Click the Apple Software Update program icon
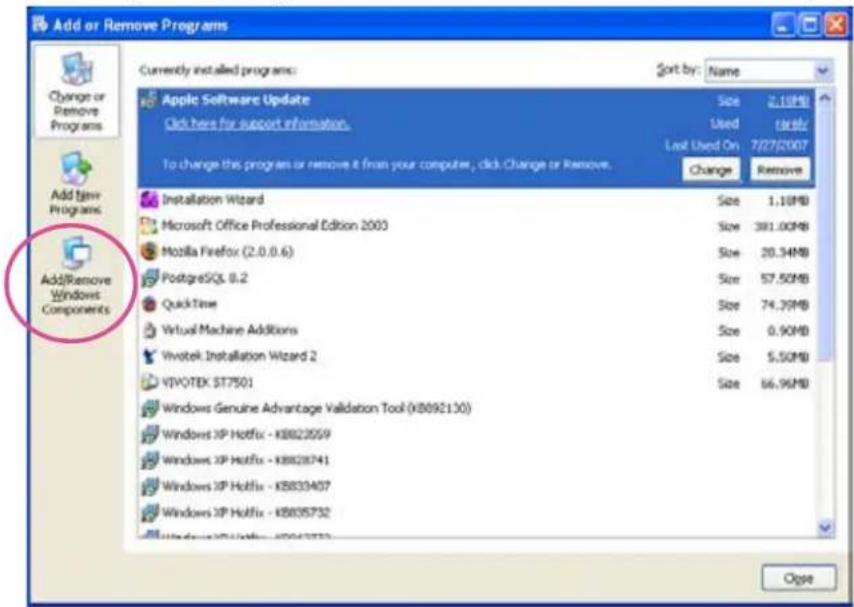This screenshot has height=607, width=854. tap(149, 100)
